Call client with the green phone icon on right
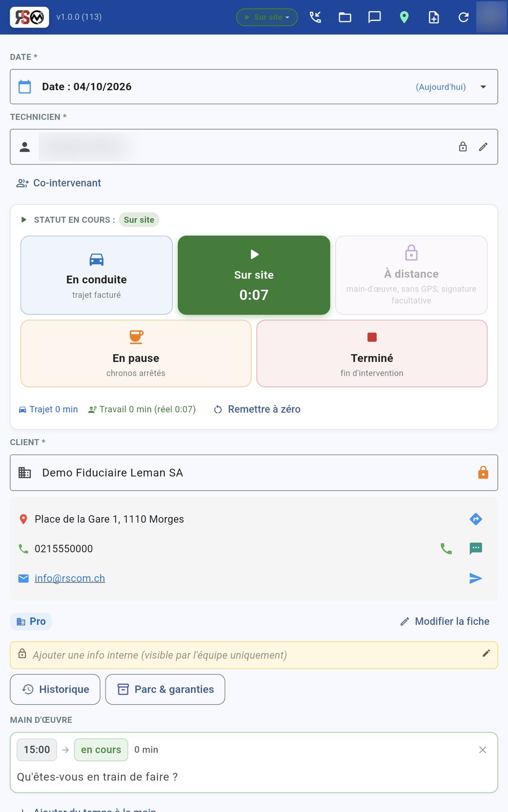Image resolution: width=508 pixels, height=812 pixels. click(x=446, y=549)
